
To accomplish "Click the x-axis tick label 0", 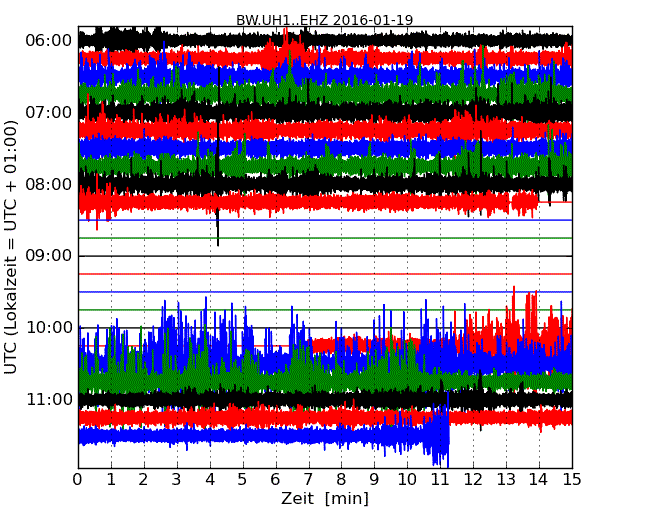I will (78, 478).
